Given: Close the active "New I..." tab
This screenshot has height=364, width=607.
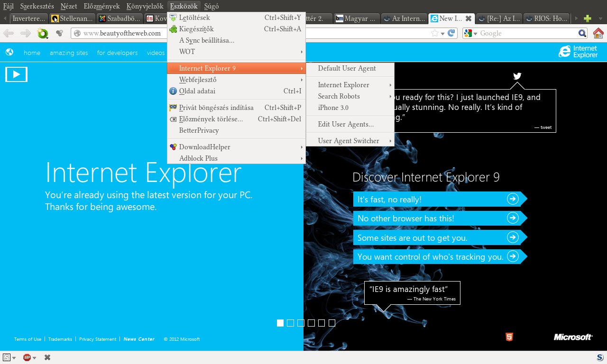Looking at the screenshot, I should pos(469,18).
